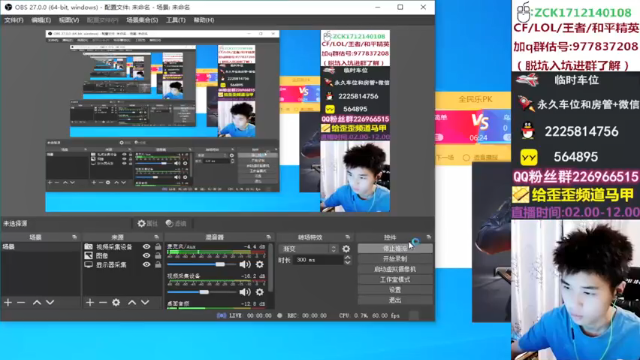The width and height of the screenshot is (640, 360).
Task: Select the 显示器采集 source row
Action: [x=122, y=264]
